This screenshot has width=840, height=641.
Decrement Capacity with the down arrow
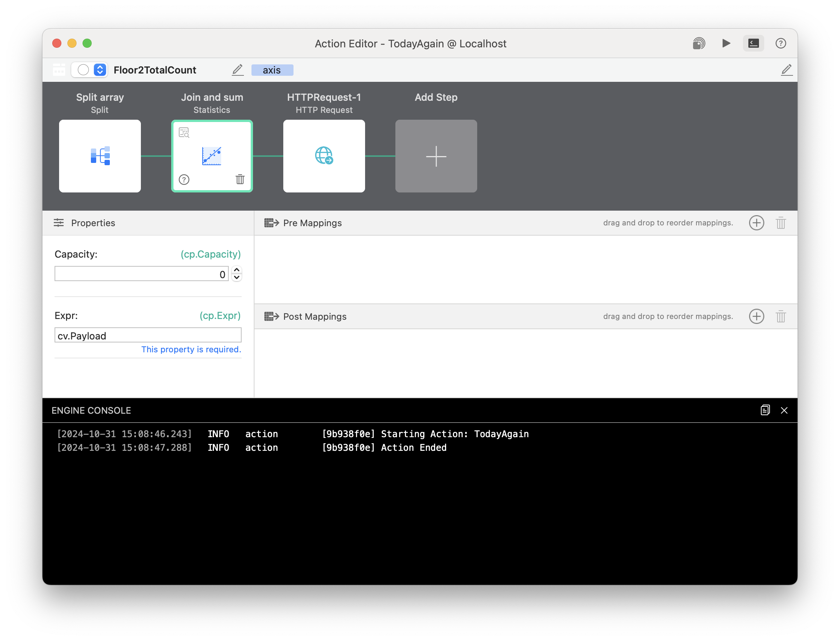(x=237, y=278)
